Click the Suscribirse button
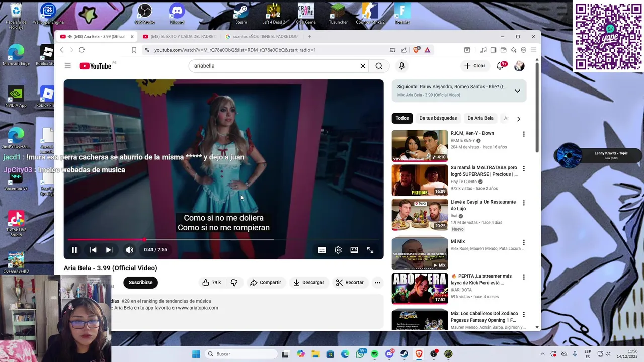Image resolution: width=644 pixels, height=362 pixels. pyautogui.click(x=140, y=282)
